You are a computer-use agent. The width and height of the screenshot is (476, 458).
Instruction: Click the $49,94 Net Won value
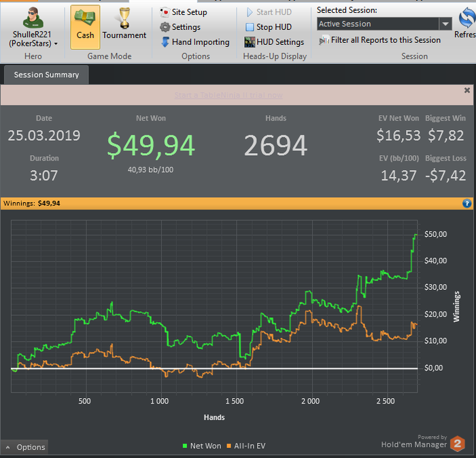(x=151, y=146)
